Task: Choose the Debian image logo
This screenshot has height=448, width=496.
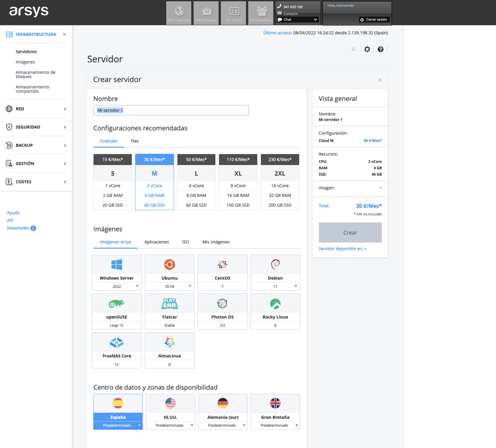Action: (275, 265)
